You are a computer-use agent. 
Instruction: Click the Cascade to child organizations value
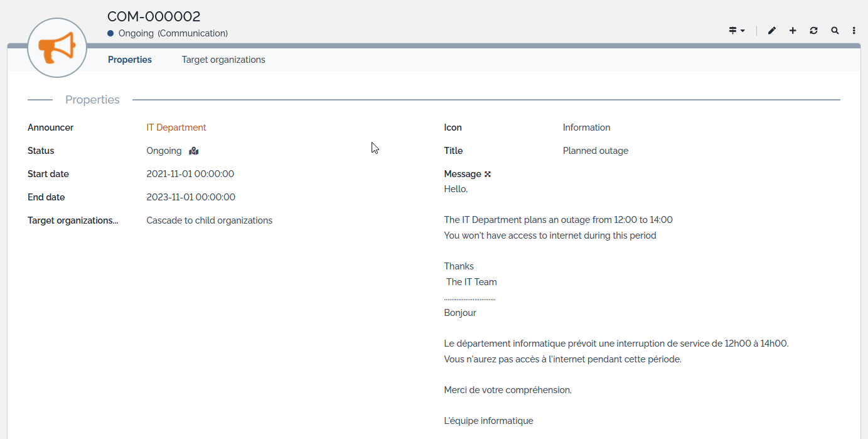tap(210, 220)
